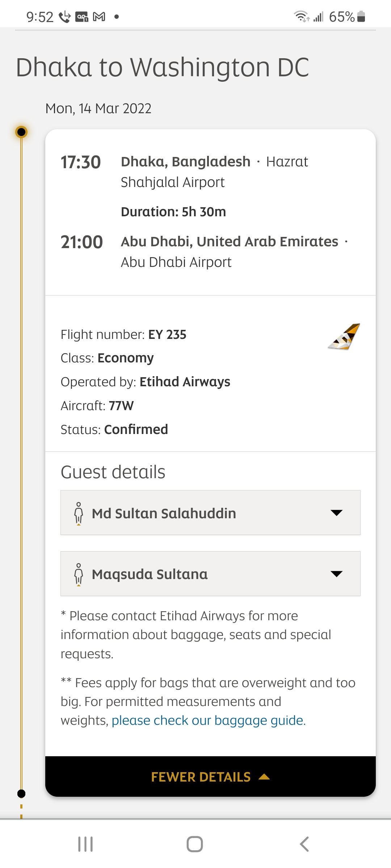Tap the Dhaka to Washington DC heading
The height and width of the screenshot is (868, 391).
163,67
